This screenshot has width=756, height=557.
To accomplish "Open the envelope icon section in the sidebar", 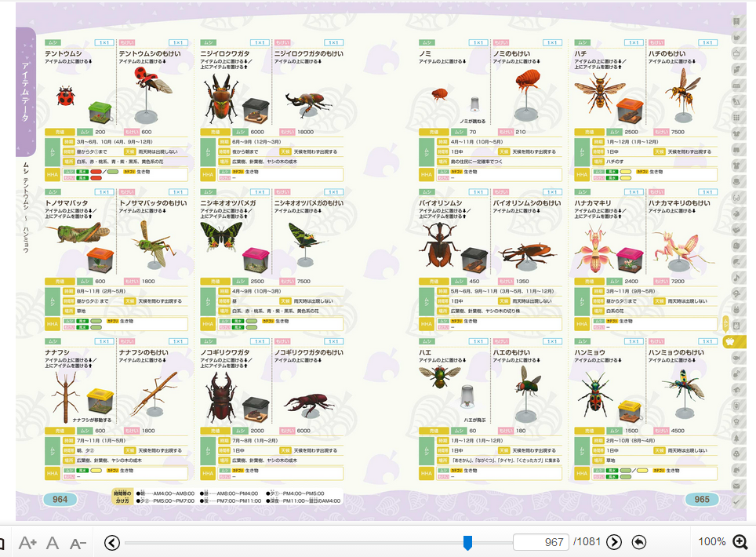I will [x=737, y=486].
